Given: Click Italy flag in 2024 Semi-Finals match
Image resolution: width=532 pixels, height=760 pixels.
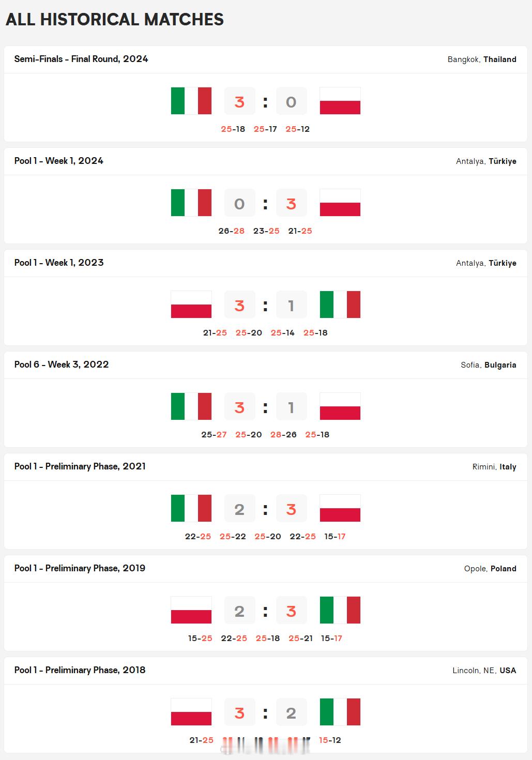Looking at the screenshot, I should pyautogui.click(x=191, y=101).
